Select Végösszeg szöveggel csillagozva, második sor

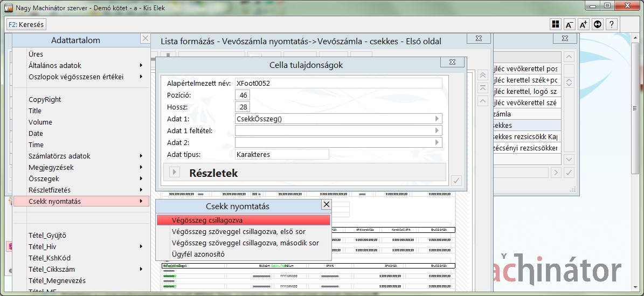coord(243,243)
